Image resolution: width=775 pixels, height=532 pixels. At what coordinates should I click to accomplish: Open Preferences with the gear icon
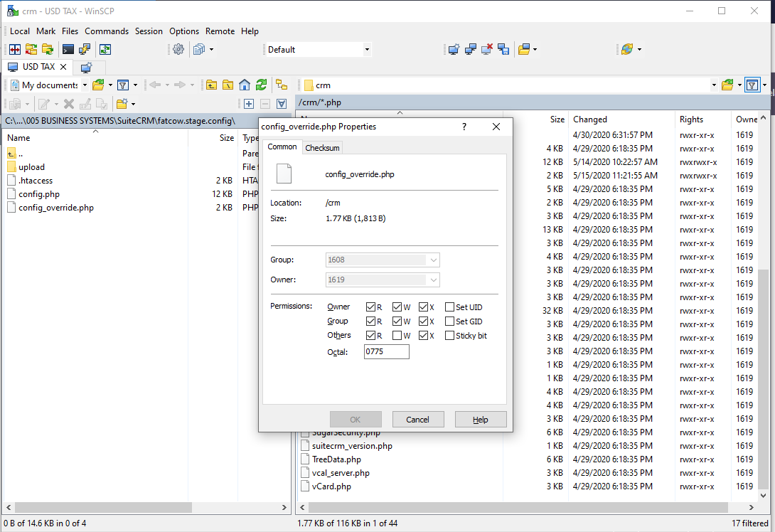coord(178,50)
